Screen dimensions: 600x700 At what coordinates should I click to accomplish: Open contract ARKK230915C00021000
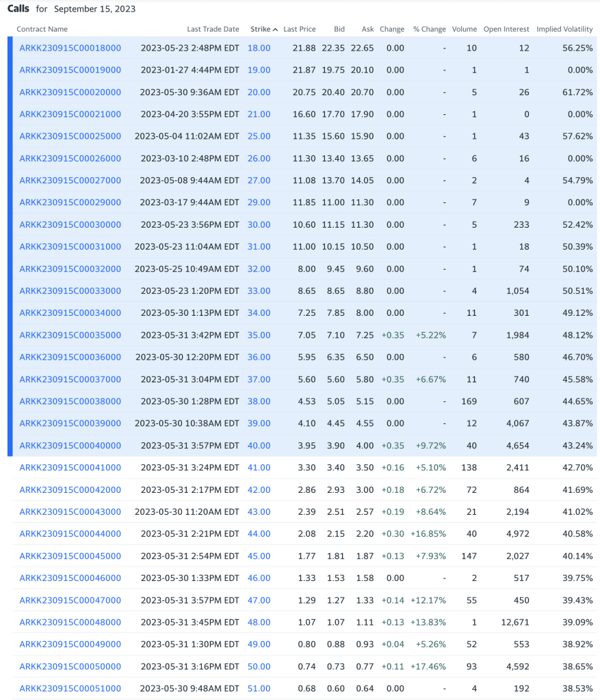(70, 114)
